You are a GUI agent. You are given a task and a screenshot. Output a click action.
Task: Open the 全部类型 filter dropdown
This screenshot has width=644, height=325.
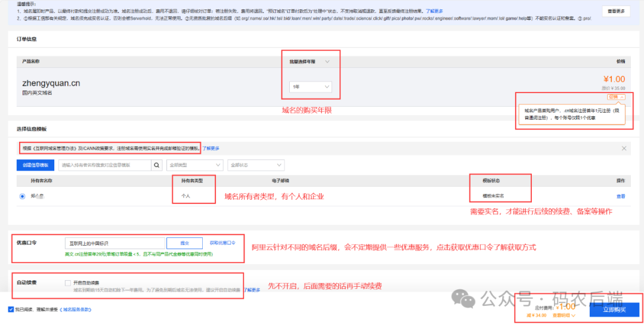(194, 165)
